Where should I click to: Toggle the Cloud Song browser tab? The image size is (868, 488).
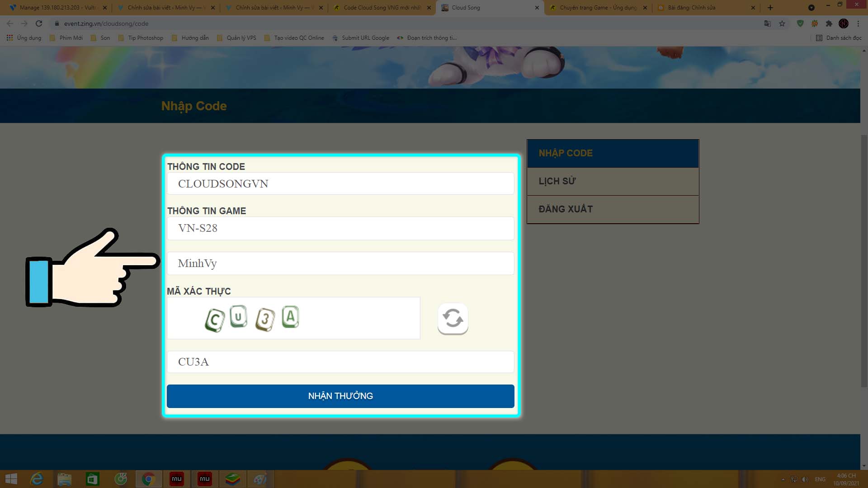tap(488, 7)
